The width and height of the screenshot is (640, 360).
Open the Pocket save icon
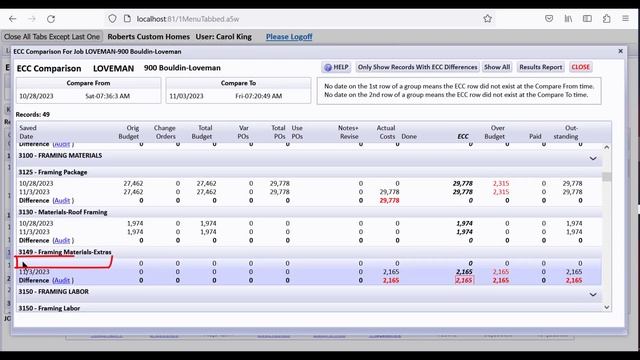549,19
